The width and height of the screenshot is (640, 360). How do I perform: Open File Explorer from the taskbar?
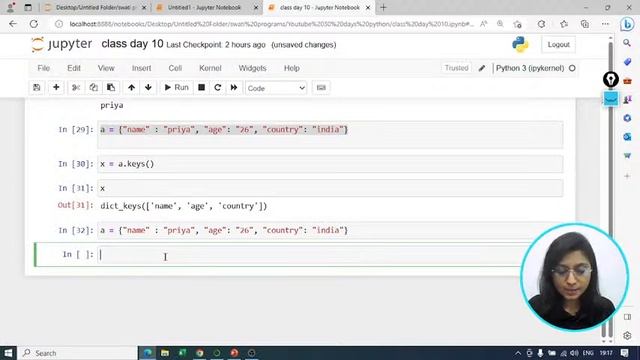(165, 353)
